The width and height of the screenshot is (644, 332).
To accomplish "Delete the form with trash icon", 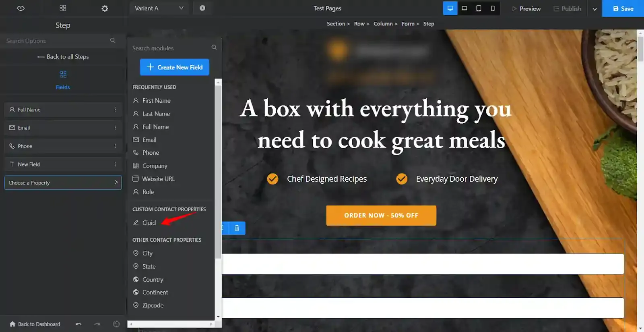I will tap(237, 228).
